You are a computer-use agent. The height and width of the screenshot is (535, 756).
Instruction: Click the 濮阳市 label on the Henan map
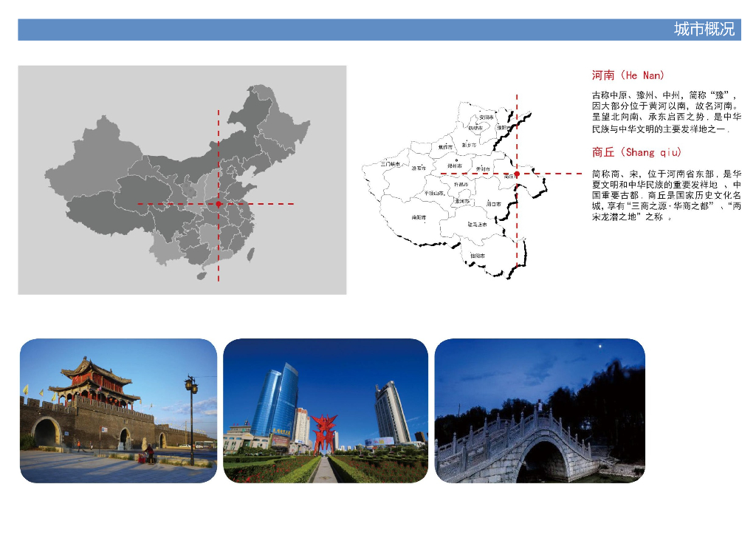(x=503, y=128)
